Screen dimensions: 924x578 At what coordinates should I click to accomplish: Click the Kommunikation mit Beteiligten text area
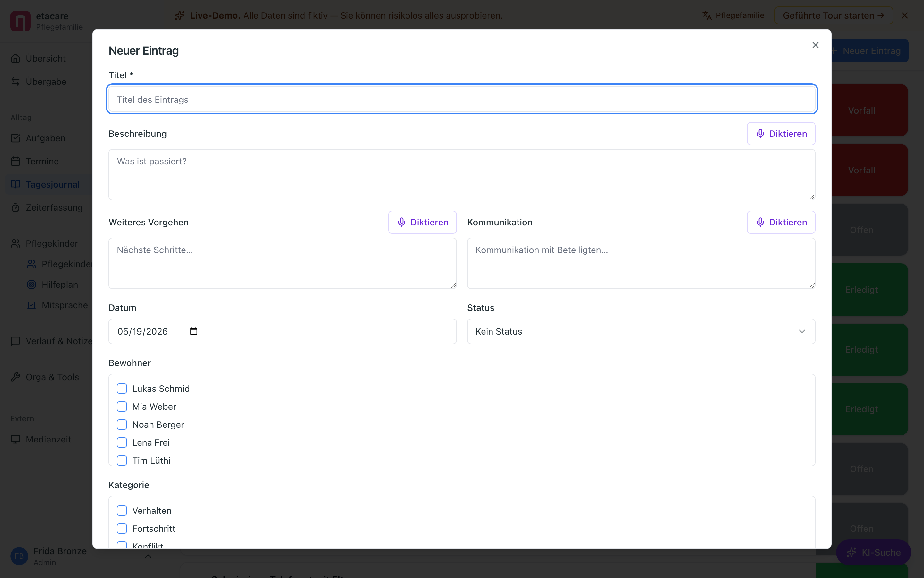tap(641, 263)
